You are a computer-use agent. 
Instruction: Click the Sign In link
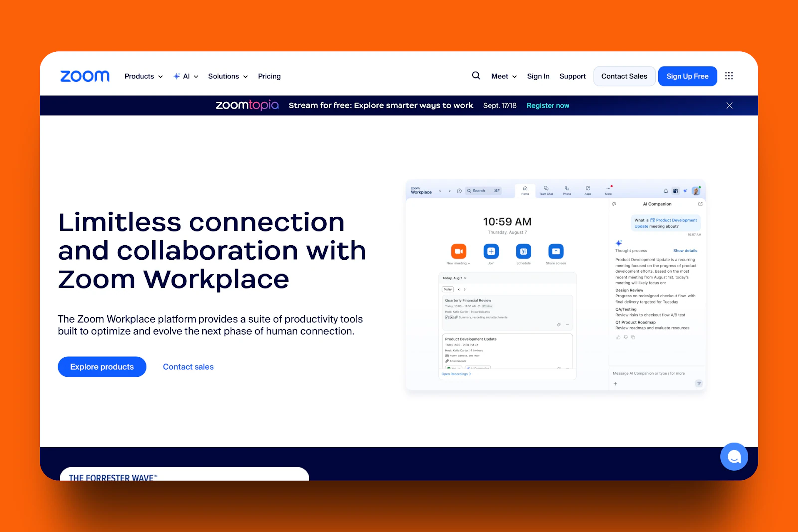[538, 76]
